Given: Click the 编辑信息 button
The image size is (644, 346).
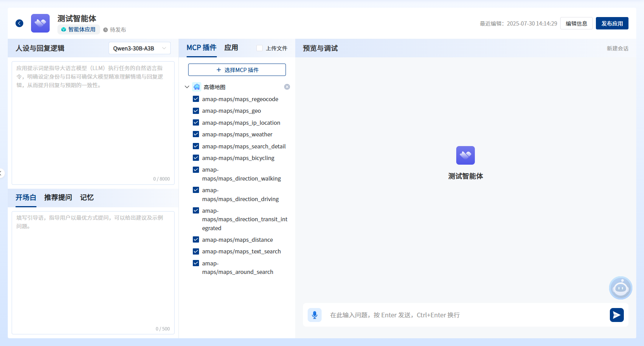Looking at the screenshot, I should tap(576, 23).
